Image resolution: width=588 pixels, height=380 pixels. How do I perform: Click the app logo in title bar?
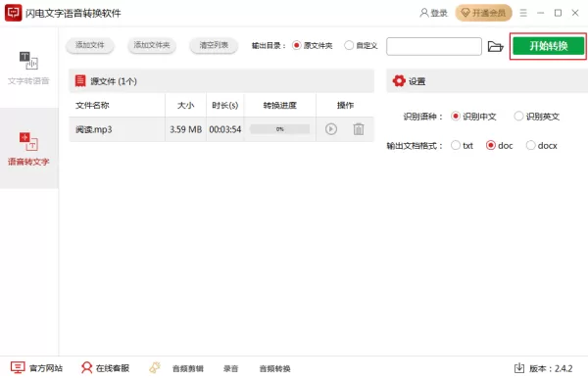(13, 13)
